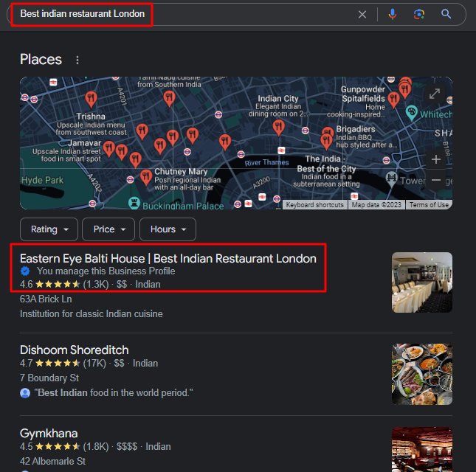
Task: Open Google Lens image search icon
Action: click(x=419, y=14)
